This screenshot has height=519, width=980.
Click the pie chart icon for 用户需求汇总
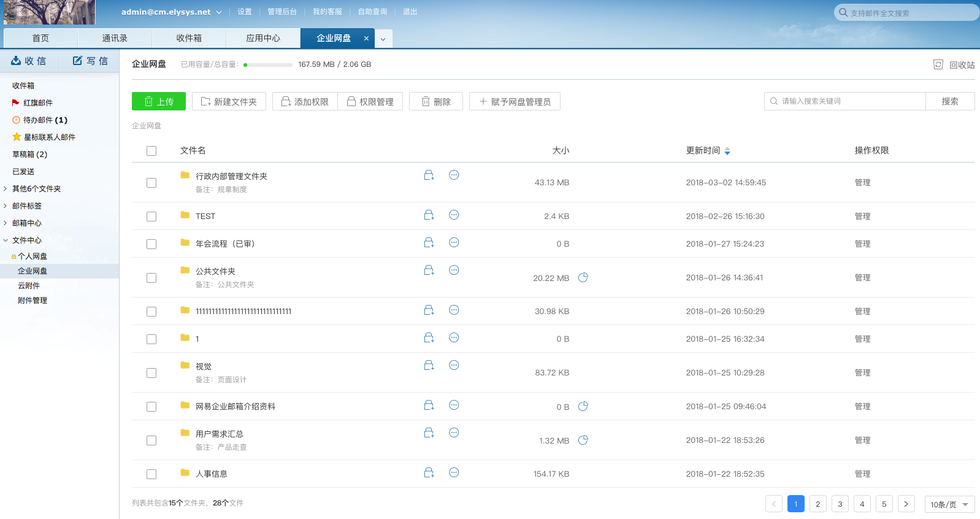[x=583, y=440]
